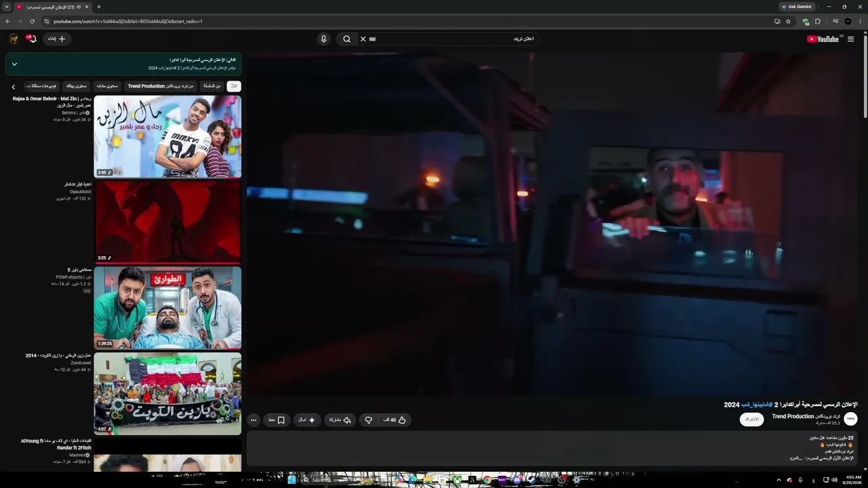Viewport: 868px width, 488px height.
Task: Open the POWR eSports channel name
Action: 73,277
